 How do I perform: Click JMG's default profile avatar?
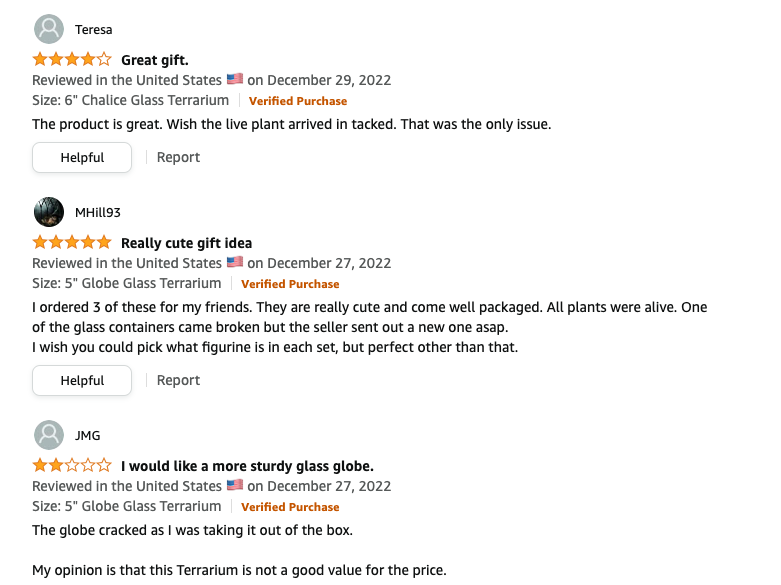[49, 435]
